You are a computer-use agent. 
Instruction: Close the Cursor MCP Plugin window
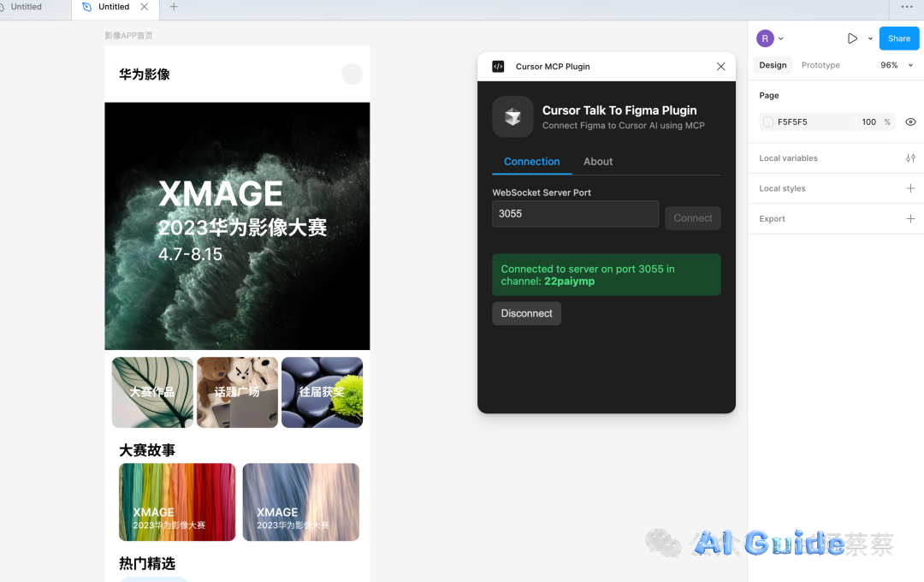pos(720,67)
